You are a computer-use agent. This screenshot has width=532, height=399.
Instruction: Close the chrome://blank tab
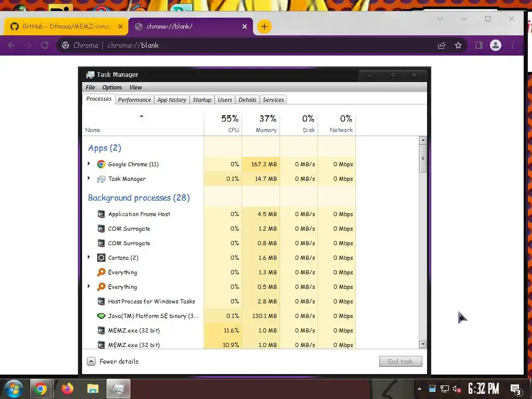point(245,26)
